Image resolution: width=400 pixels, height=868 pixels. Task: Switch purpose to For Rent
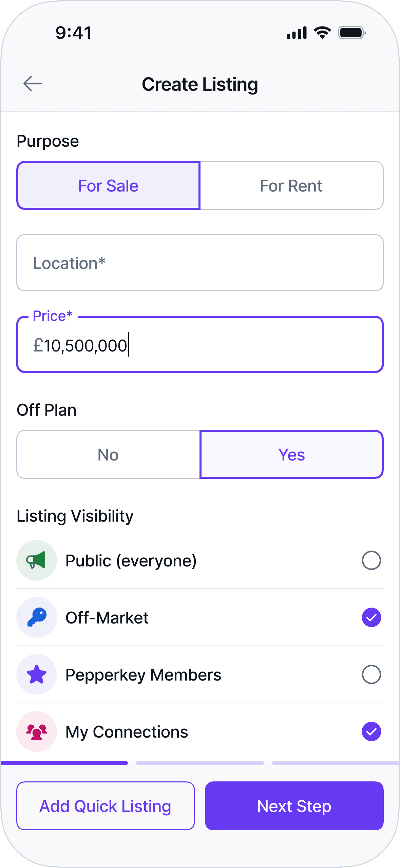point(291,185)
